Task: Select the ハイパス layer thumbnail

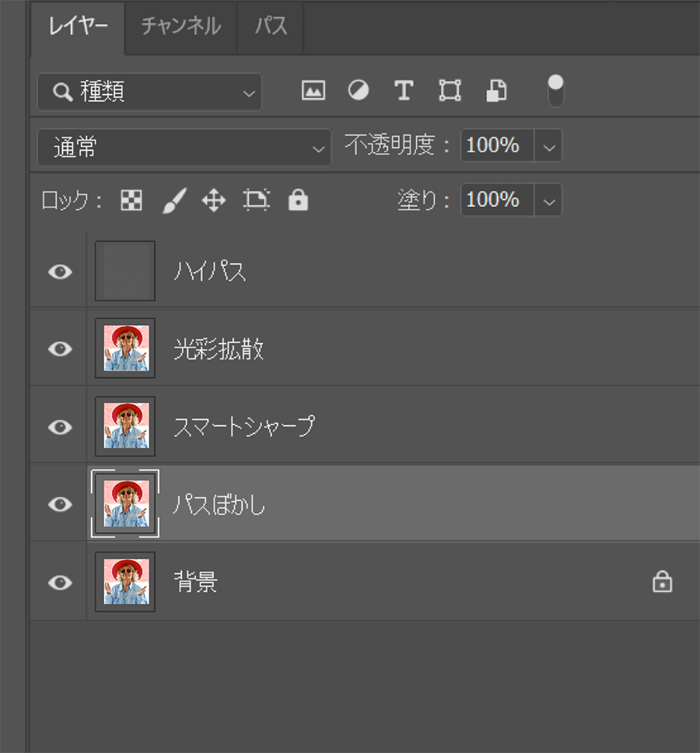Action: [x=125, y=271]
